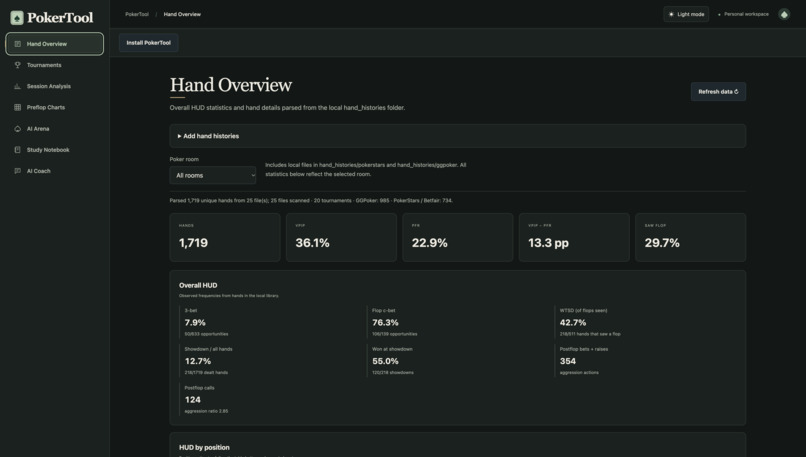Viewport: 806px width, 457px height.
Task: Click the Hand Overview sidebar icon
Action: click(17, 44)
